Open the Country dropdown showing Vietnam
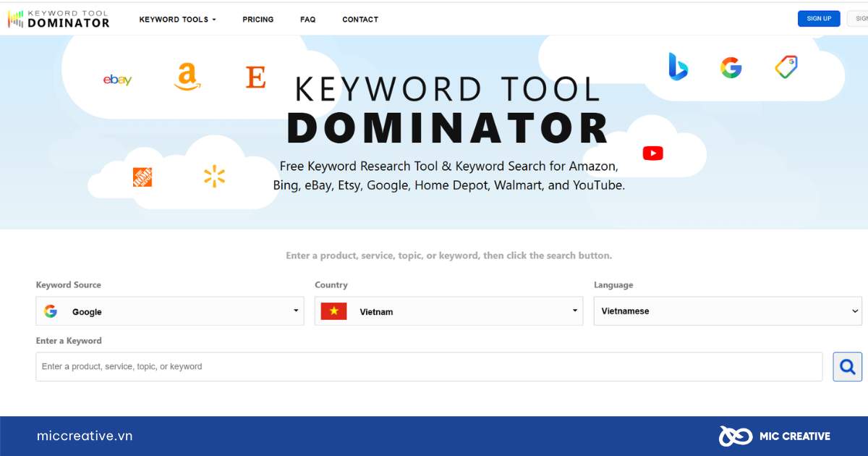This screenshot has height=456, width=868. (448, 311)
